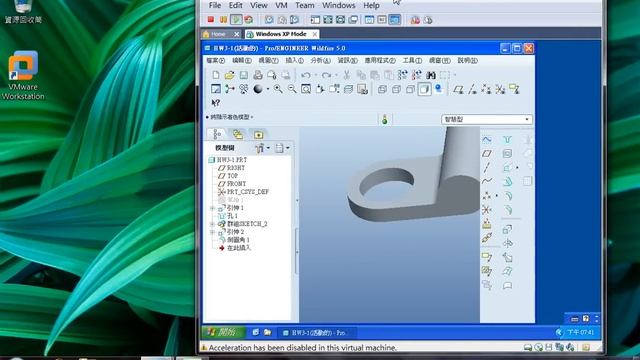Expand the 引伸 1 feature node

(212, 208)
